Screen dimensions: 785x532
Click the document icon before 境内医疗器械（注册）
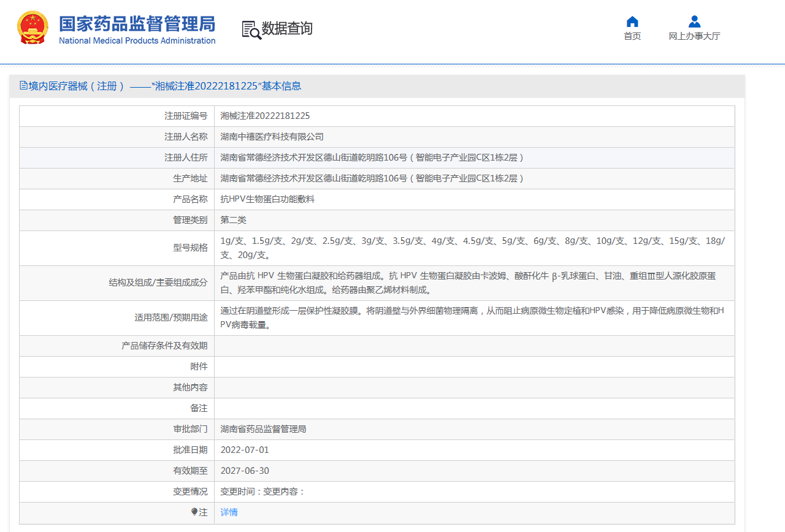tap(23, 85)
